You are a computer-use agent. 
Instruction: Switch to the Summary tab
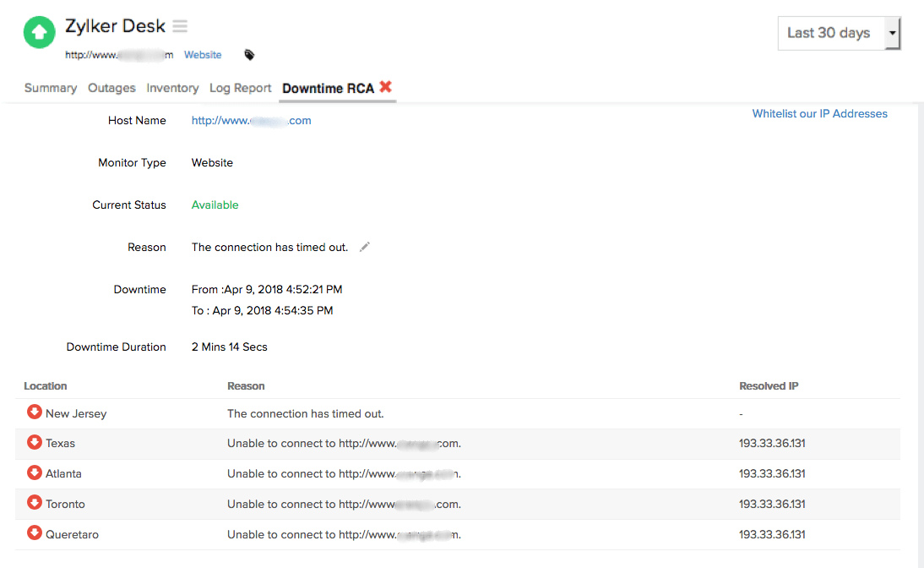[51, 88]
